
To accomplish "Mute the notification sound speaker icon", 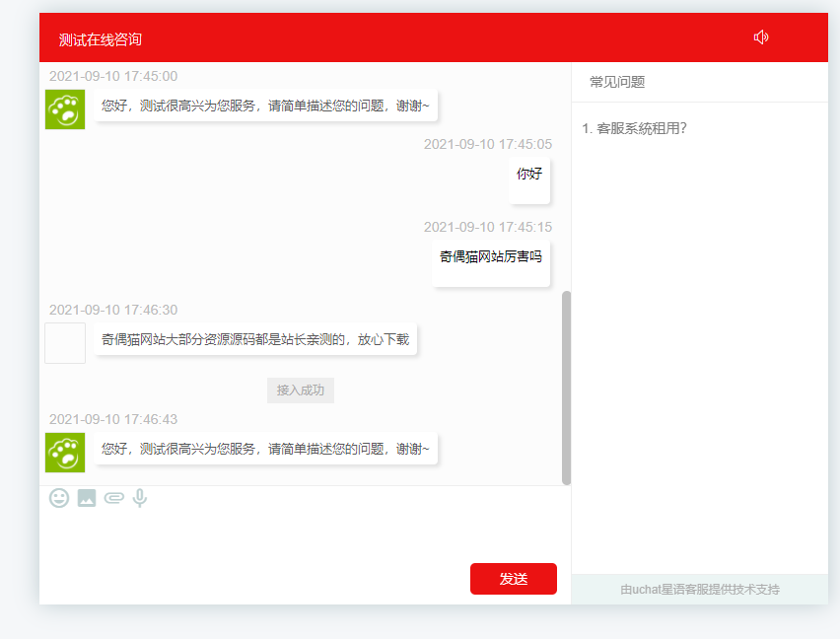I will click(x=760, y=37).
